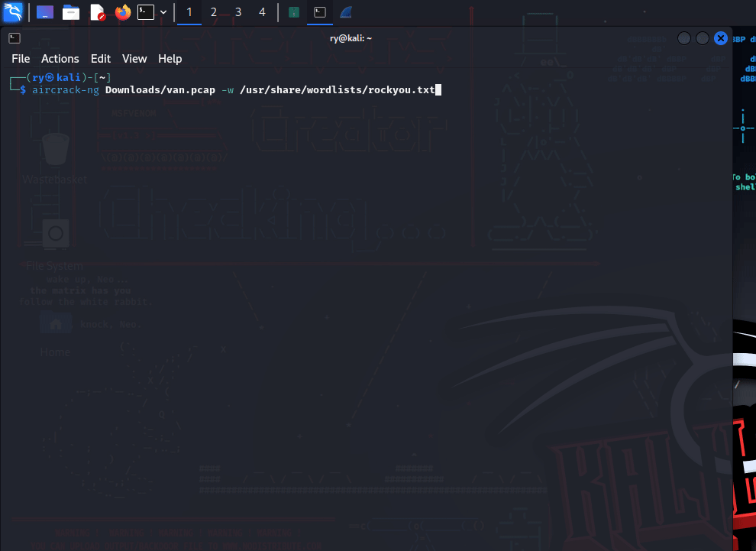Click the /usr/share/wordlists/rockyou.txt path
The width and height of the screenshot is (756, 551).
click(338, 90)
